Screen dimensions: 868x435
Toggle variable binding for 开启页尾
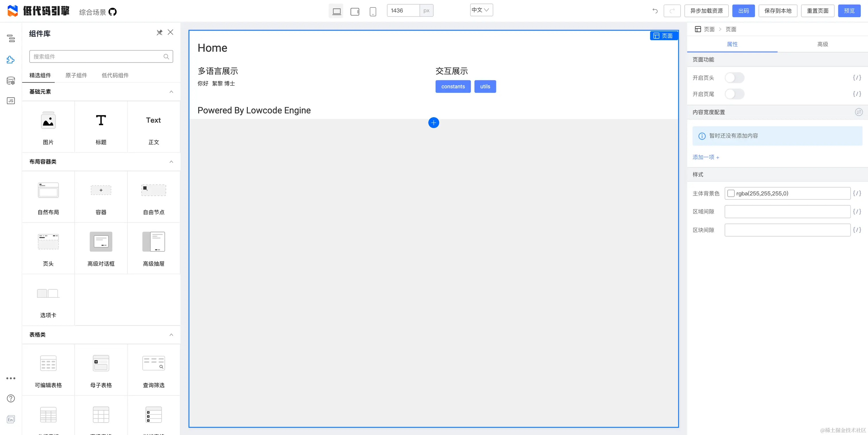tap(857, 94)
